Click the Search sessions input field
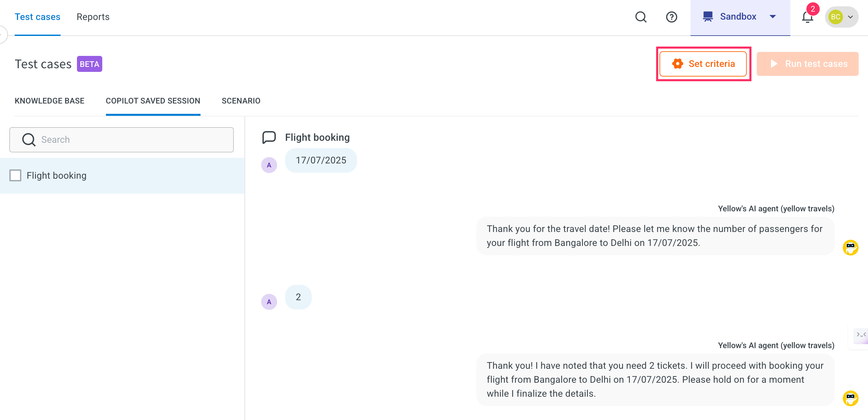Image resolution: width=868 pixels, height=420 pixels. click(122, 139)
